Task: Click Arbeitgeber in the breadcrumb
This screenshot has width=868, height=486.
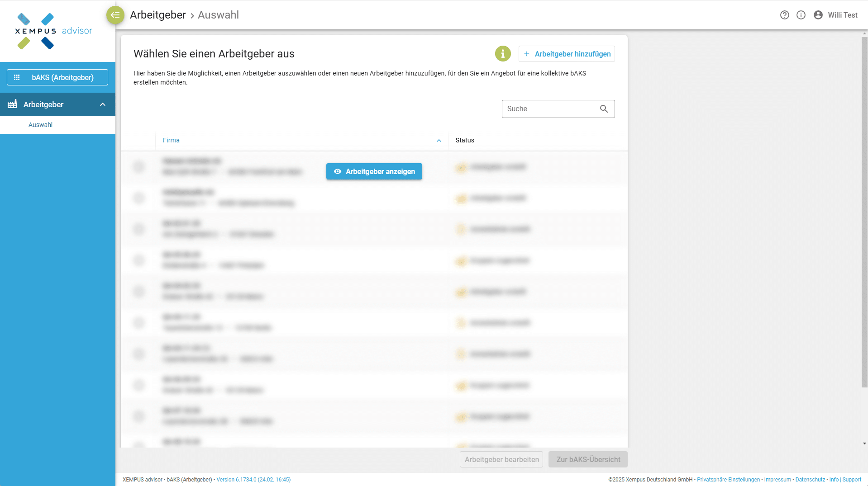Action: pyautogui.click(x=157, y=15)
